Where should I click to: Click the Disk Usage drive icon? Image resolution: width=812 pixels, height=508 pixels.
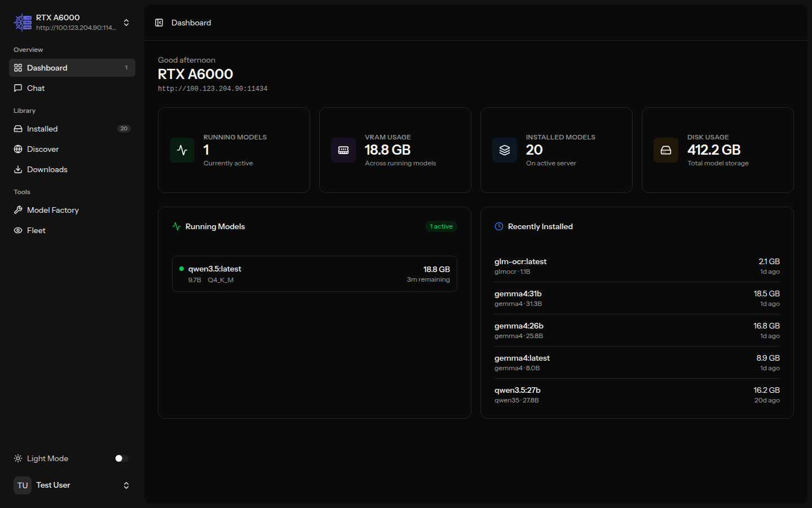pyautogui.click(x=666, y=150)
